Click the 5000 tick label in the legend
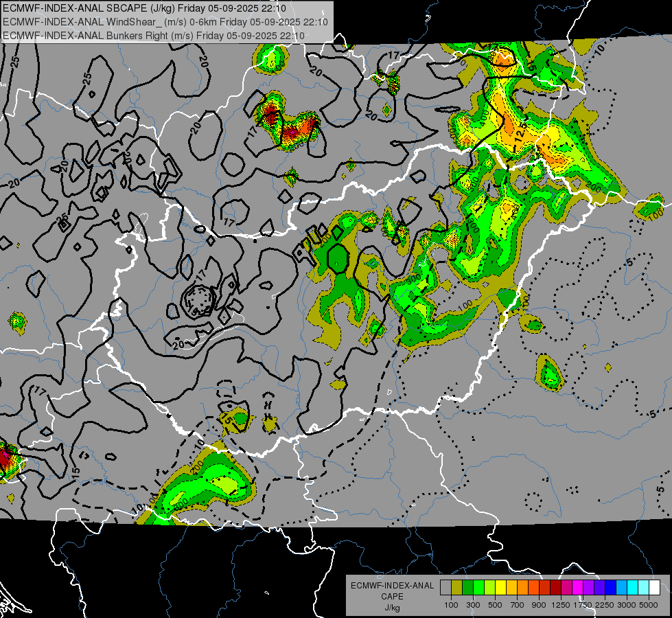 point(649,605)
